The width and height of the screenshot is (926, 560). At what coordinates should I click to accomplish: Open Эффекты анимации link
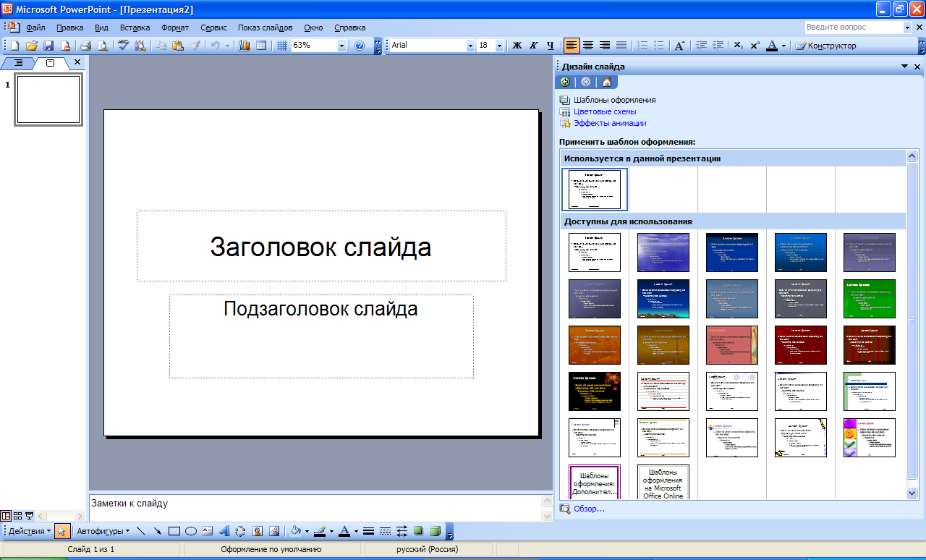(610, 123)
